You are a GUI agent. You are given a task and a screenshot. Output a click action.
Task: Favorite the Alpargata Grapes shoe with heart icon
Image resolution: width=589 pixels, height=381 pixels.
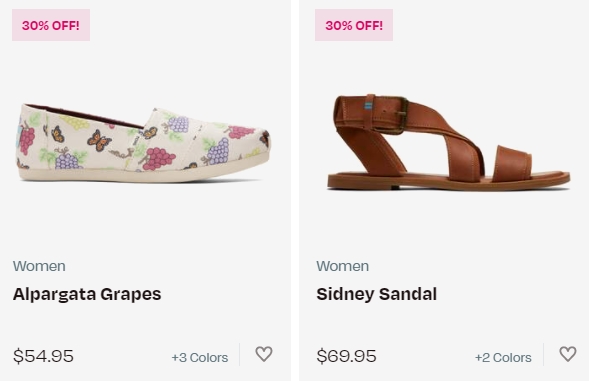point(264,354)
